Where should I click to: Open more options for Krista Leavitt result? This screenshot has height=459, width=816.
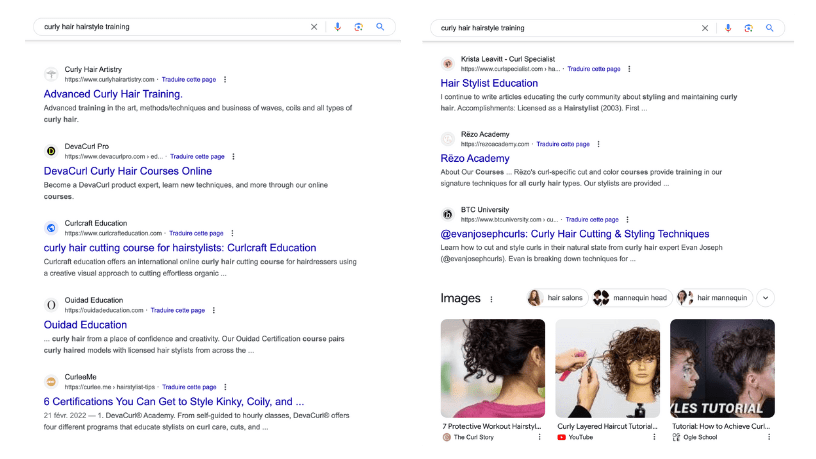(629, 69)
